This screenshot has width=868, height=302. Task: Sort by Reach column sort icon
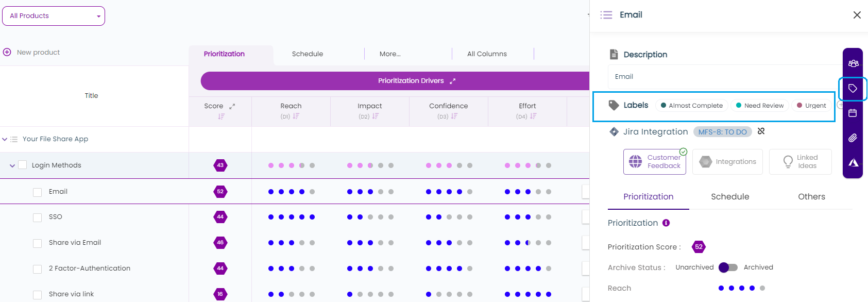[x=296, y=116]
